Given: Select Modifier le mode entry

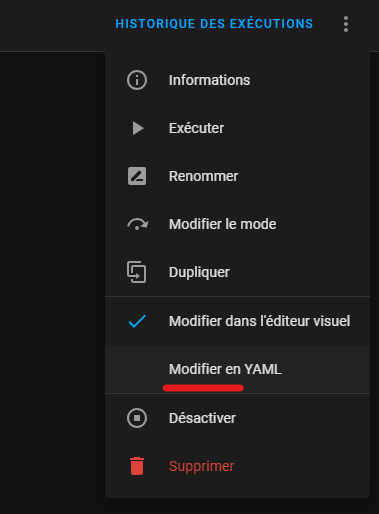Looking at the screenshot, I should pyautogui.click(x=237, y=224).
